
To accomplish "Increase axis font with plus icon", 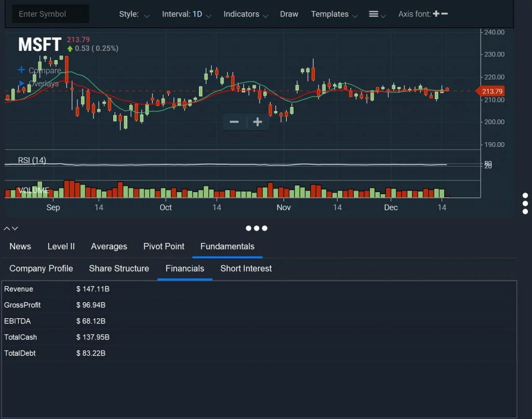I will click(436, 13).
